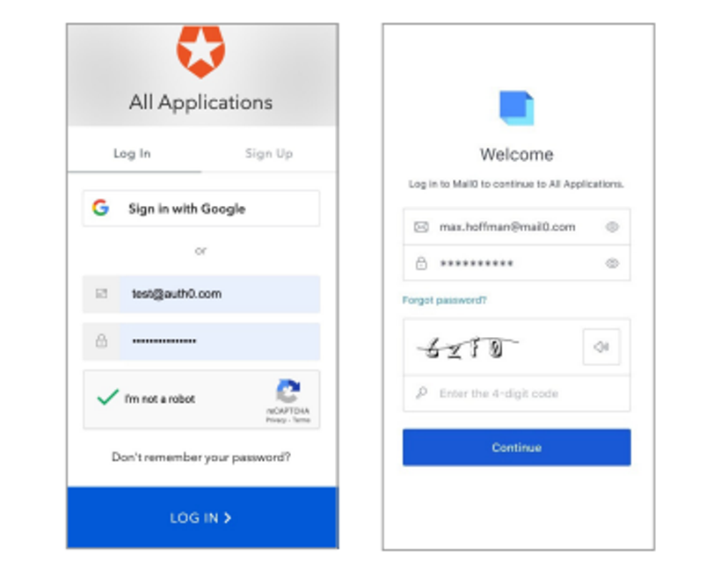Click the Google G icon
728x571 pixels.
[100, 208]
